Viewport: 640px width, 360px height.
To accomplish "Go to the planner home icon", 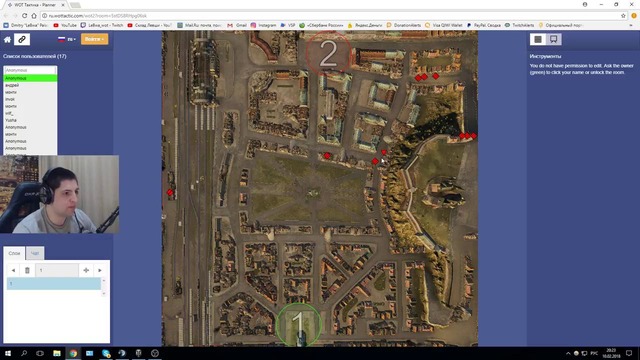I will point(7,40).
